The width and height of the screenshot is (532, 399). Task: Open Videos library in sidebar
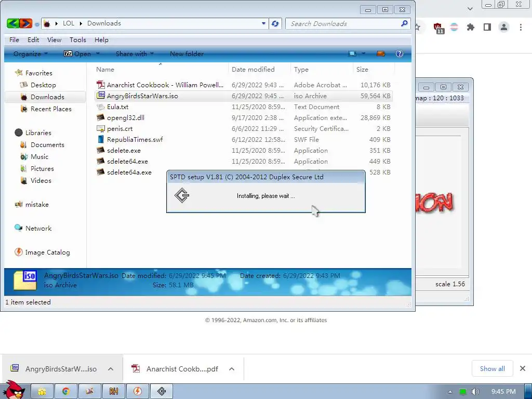[x=41, y=180]
